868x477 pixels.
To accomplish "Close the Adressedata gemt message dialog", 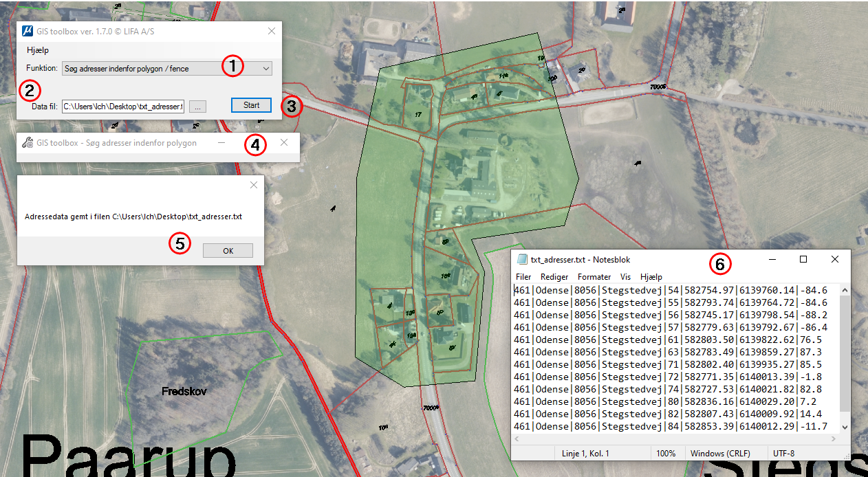I will pos(254,185).
